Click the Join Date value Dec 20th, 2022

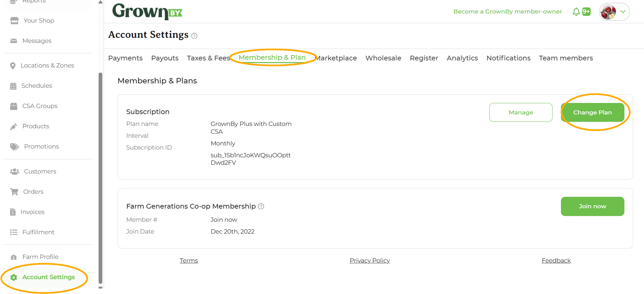coord(233,232)
